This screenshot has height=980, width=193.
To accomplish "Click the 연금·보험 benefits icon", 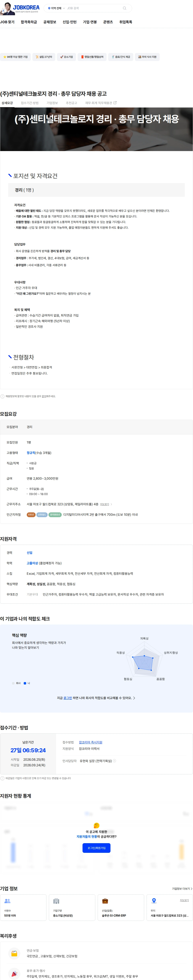I will click(14, 953).
